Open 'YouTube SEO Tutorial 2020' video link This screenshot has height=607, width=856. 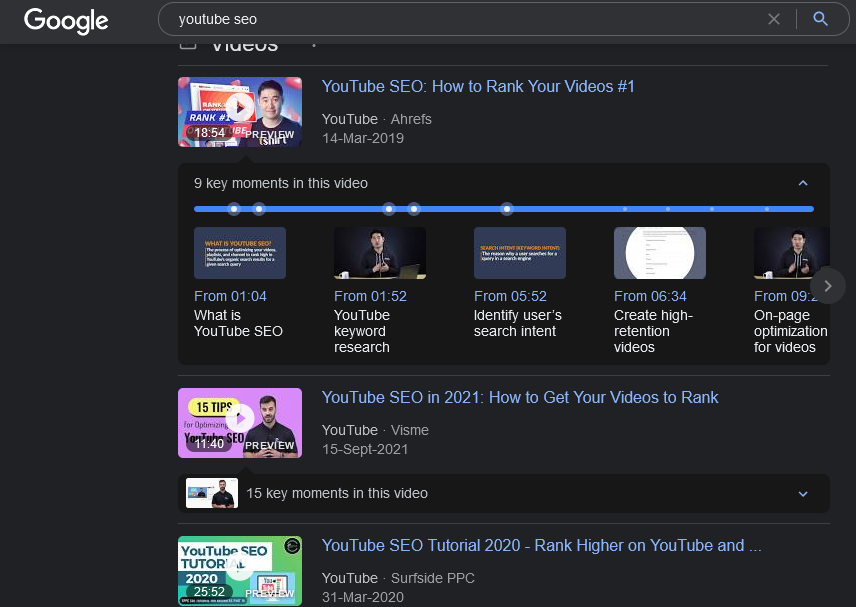click(x=542, y=545)
